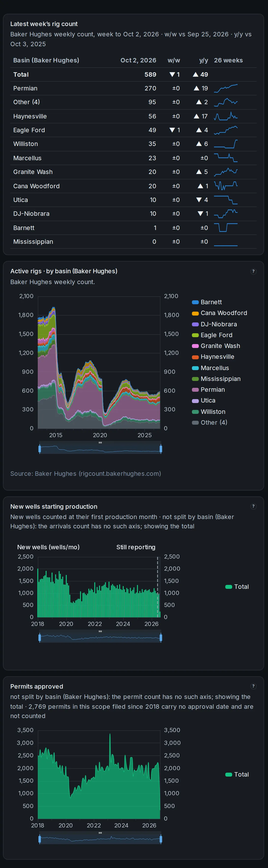Click left handle of rig chart range slider

pos(40,449)
